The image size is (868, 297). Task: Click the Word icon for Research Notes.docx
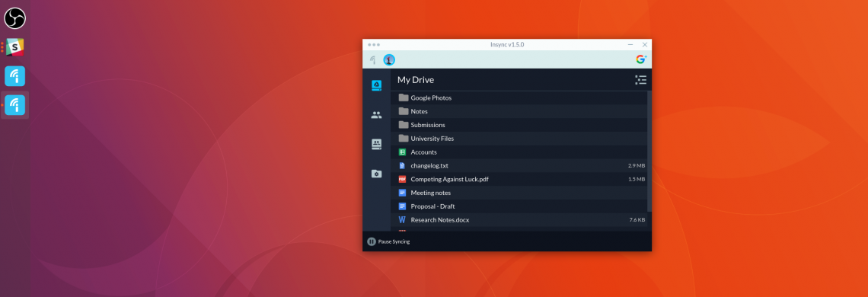[403, 220]
